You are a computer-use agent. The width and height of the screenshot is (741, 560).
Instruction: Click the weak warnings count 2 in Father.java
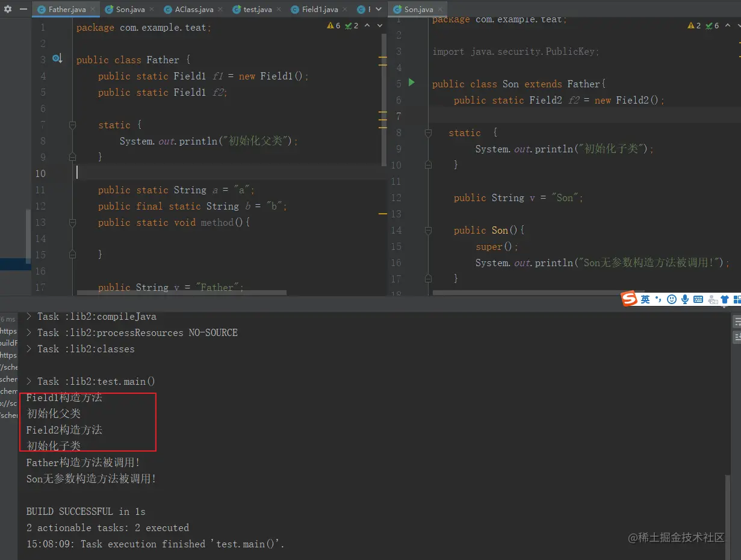(352, 25)
